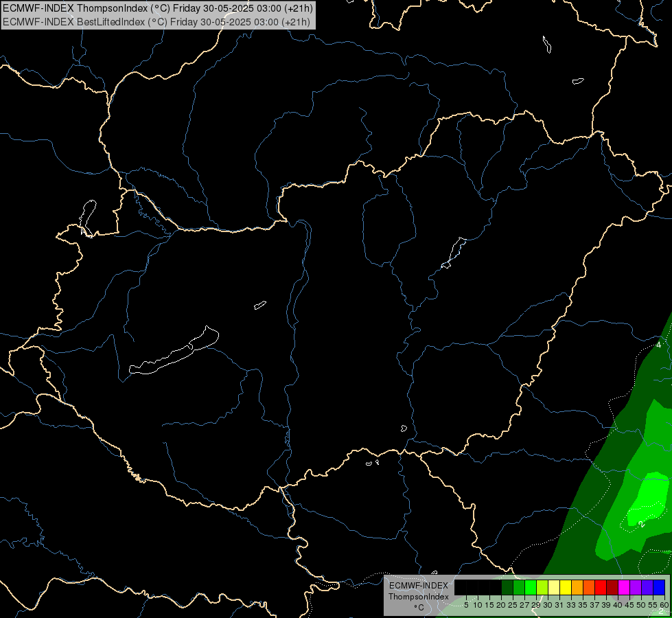Click the dark green 20-25 legend swatch
Viewport: 672px width, 618px height.
[x=507, y=587]
